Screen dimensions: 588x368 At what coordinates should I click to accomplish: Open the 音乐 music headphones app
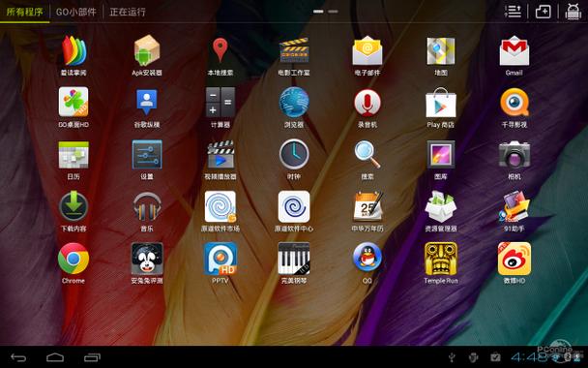point(147,205)
